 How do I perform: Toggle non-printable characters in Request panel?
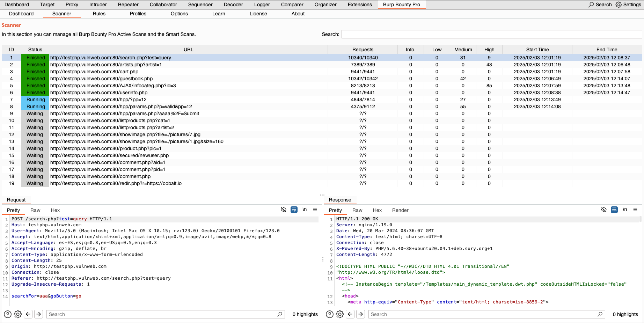pyautogui.click(x=305, y=210)
